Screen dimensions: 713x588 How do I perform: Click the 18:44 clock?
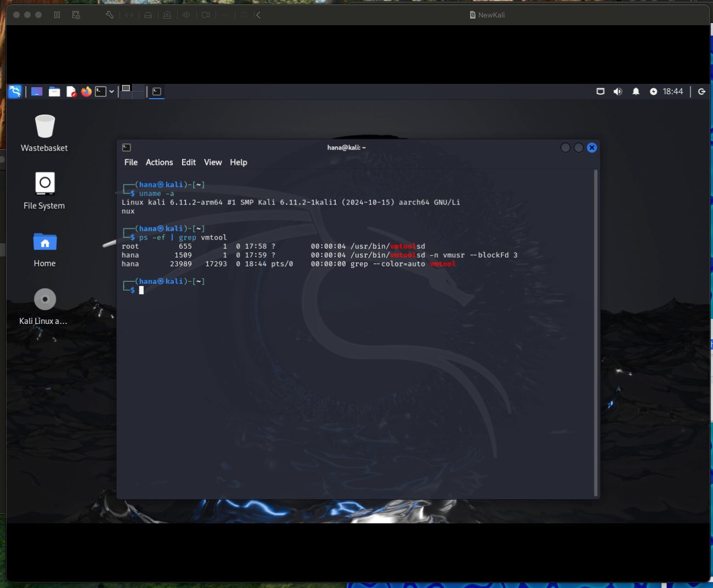(672, 92)
